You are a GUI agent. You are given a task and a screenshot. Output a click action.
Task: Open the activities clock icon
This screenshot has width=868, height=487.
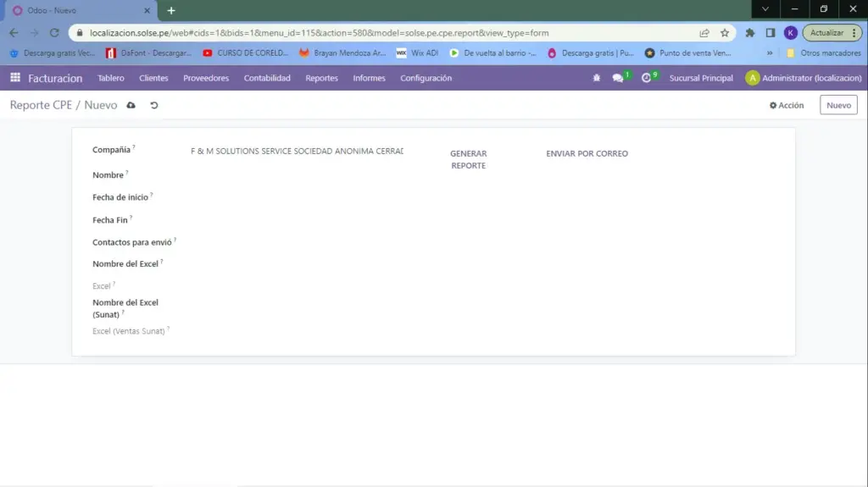[x=647, y=78]
